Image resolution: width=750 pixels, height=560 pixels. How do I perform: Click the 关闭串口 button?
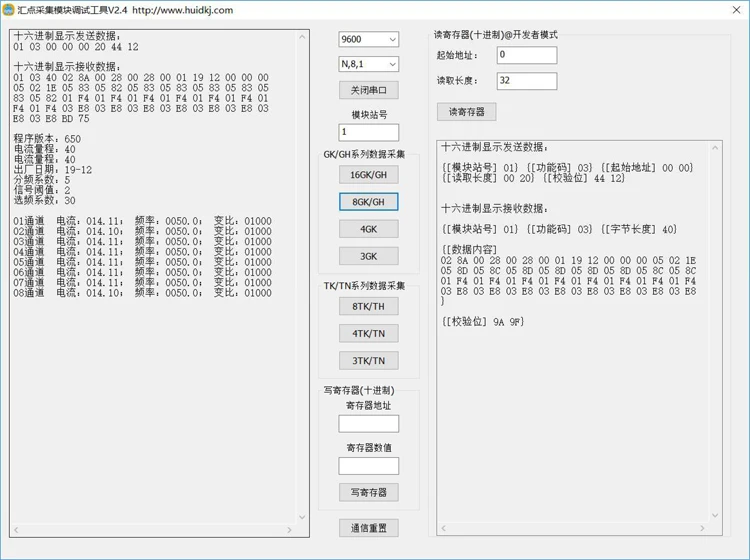368,90
